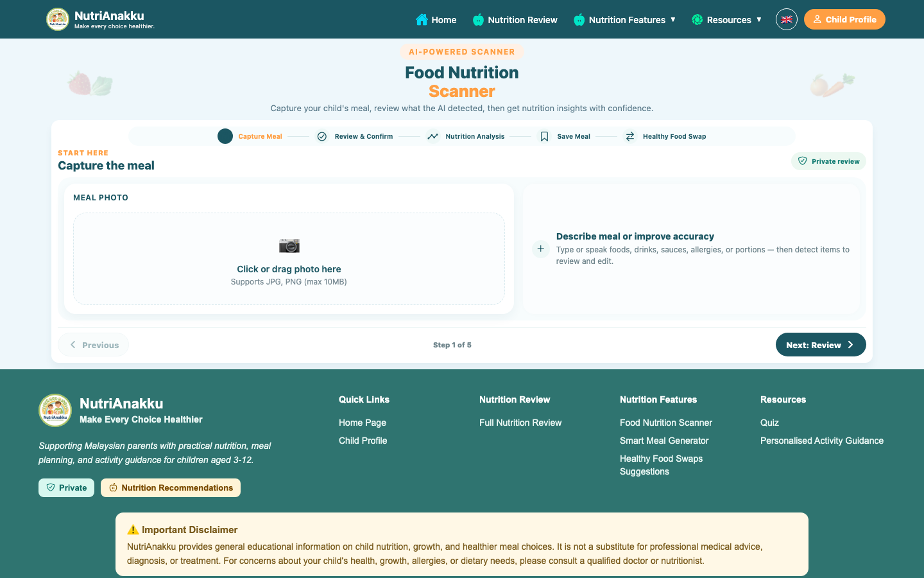This screenshot has height=578, width=924.
Task: Click the Next: Review button
Action: (821, 345)
